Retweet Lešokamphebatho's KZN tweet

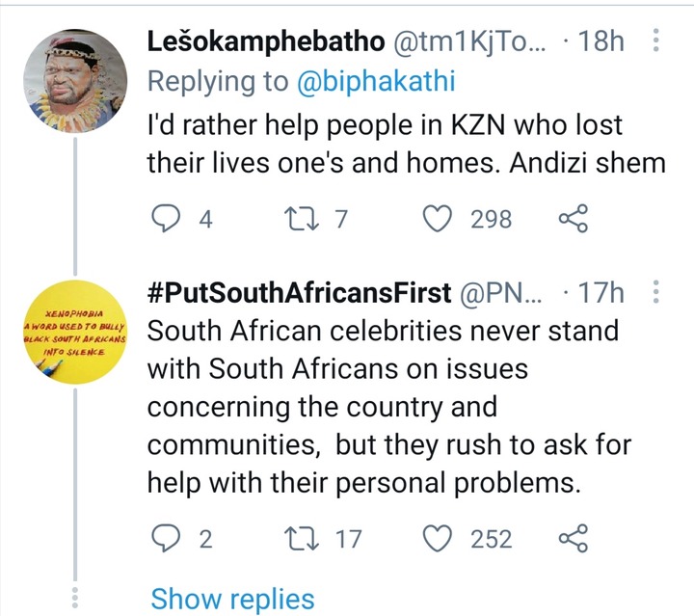(301, 219)
